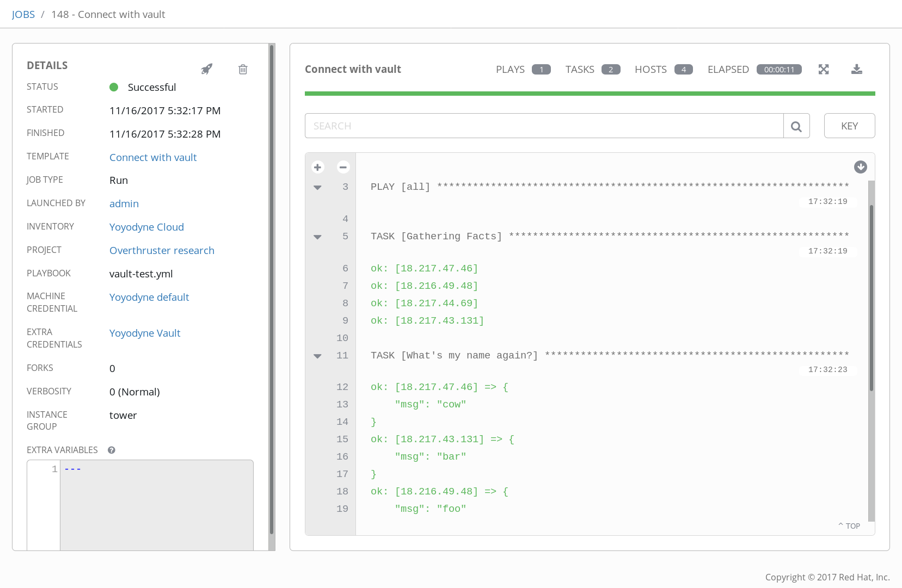Viewport: 902px width, 588px height.
Task: Open the admin user link
Action: (x=124, y=204)
